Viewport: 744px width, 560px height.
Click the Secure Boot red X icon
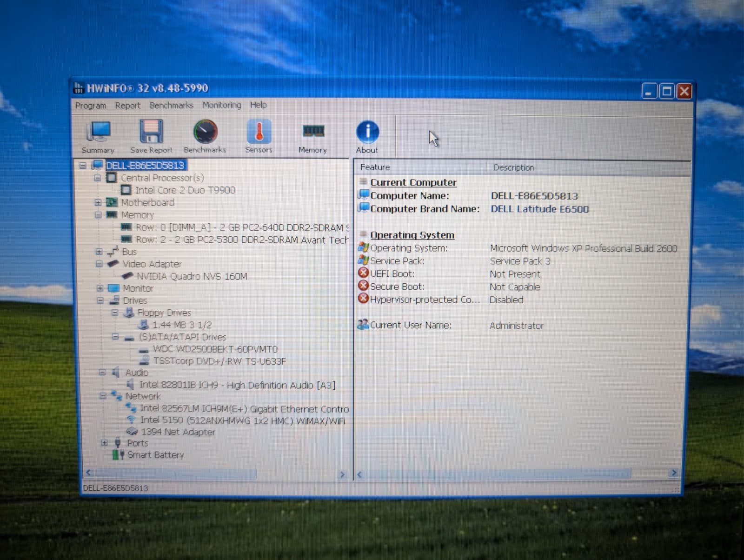coord(363,285)
